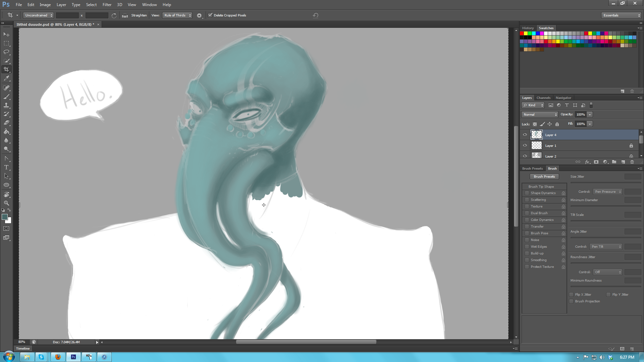644x362 pixels.
Task: Select the Brush tool in toolbar
Action: point(6,97)
